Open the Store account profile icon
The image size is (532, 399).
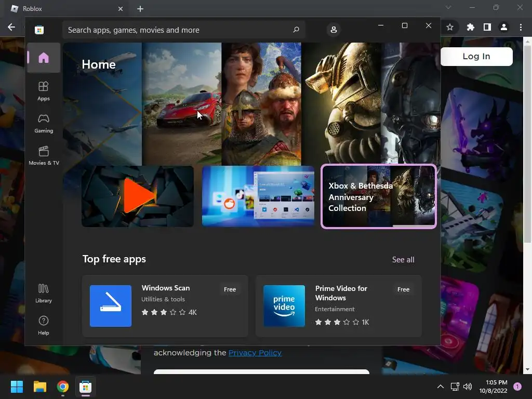click(x=334, y=30)
